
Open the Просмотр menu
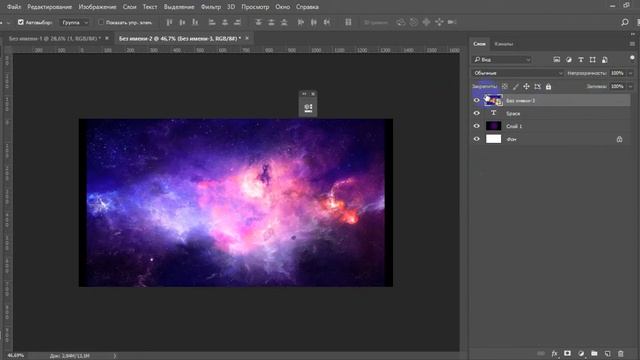[x=255, y=7]
